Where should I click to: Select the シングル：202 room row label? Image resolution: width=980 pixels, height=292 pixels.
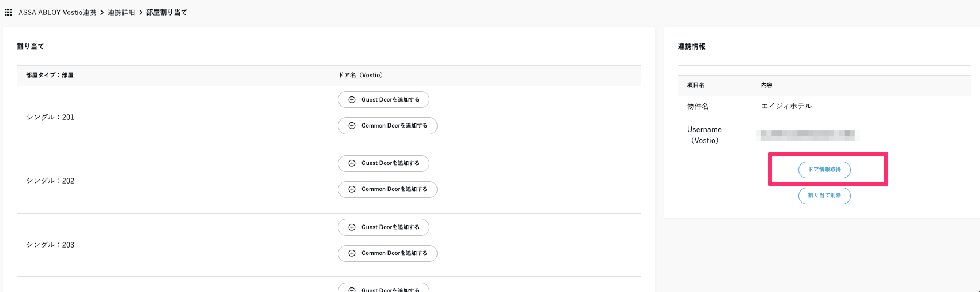(50, 181)
